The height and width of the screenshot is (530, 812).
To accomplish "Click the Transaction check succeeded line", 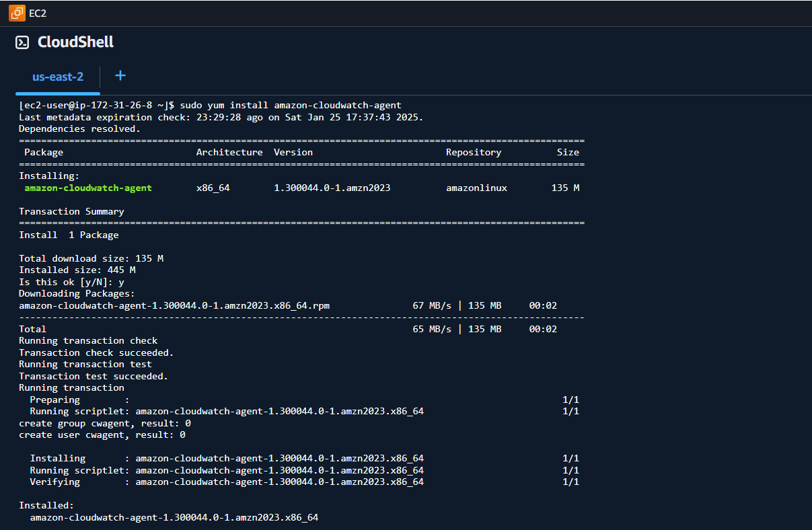I will [96, 352].
